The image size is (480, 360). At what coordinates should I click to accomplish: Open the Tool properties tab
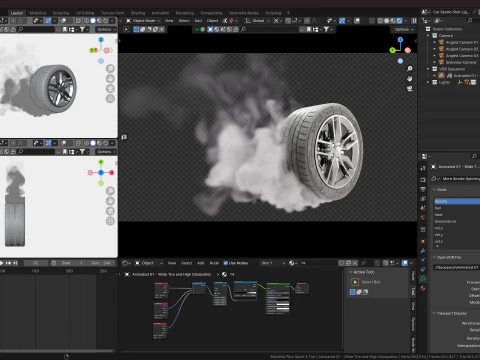[423, 168]
